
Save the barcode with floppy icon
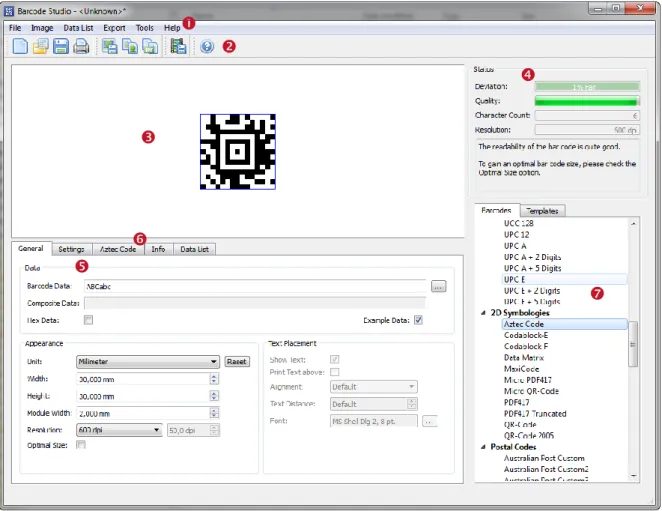point(61,46)
